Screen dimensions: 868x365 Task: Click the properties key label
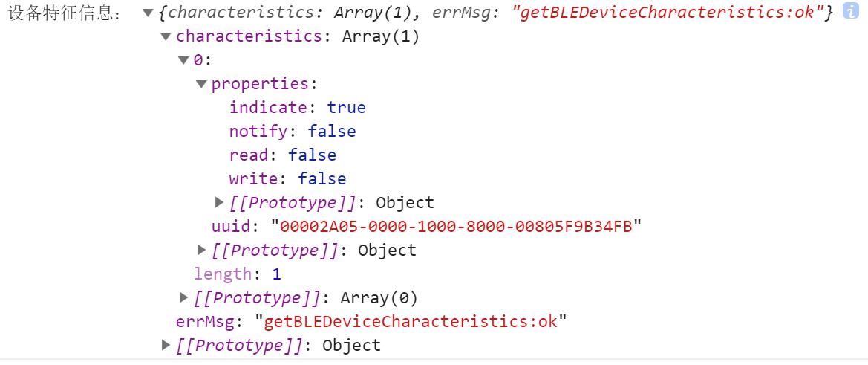click(x=261, y=84)
